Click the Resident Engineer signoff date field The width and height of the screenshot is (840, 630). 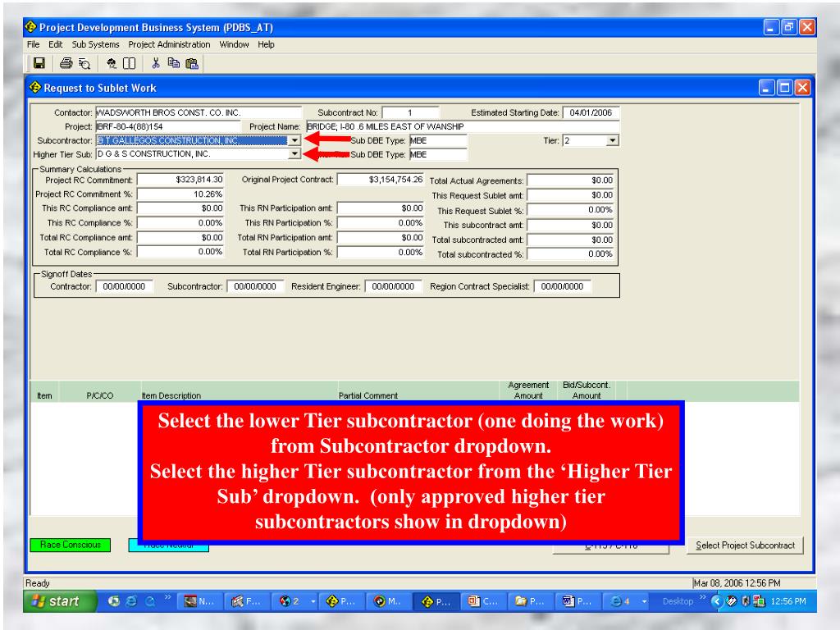pyautogui.click(x=393, y=286)
